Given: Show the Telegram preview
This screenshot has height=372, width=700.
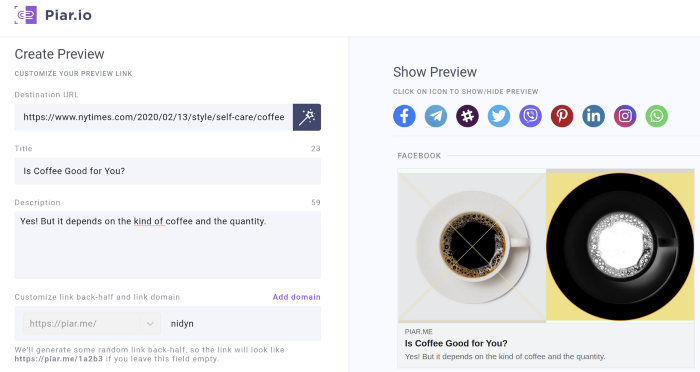Looking at the screenshot, I should pyautogui.click(x=436, y=116).
